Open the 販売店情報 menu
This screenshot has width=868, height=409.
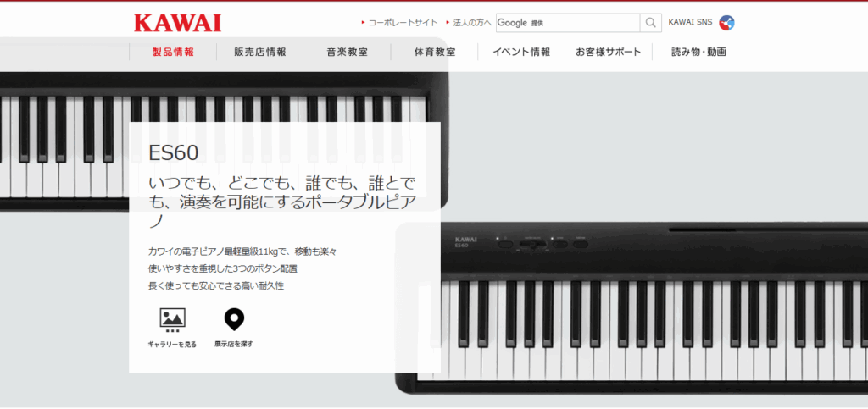[259, 52]
